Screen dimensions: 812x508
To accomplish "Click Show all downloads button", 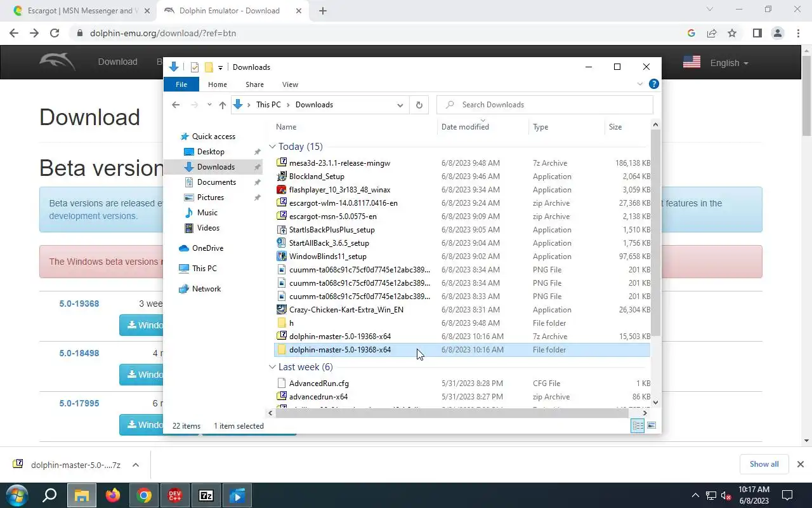I will point(764,464).
